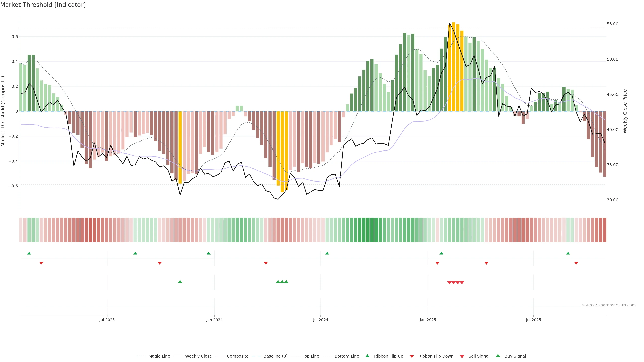Click the Jul 2024 x-axis label
644x362 pixels.
tap(320, 320)
